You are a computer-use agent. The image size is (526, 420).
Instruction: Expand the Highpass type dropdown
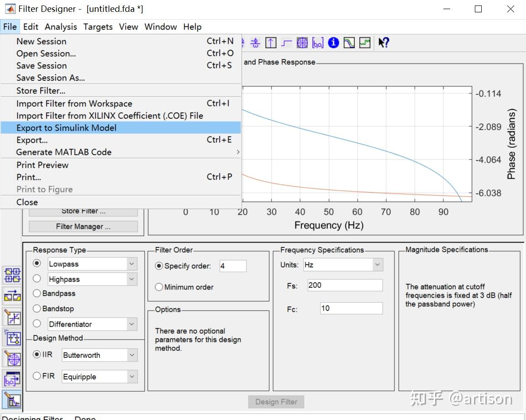tap(132, 279)
